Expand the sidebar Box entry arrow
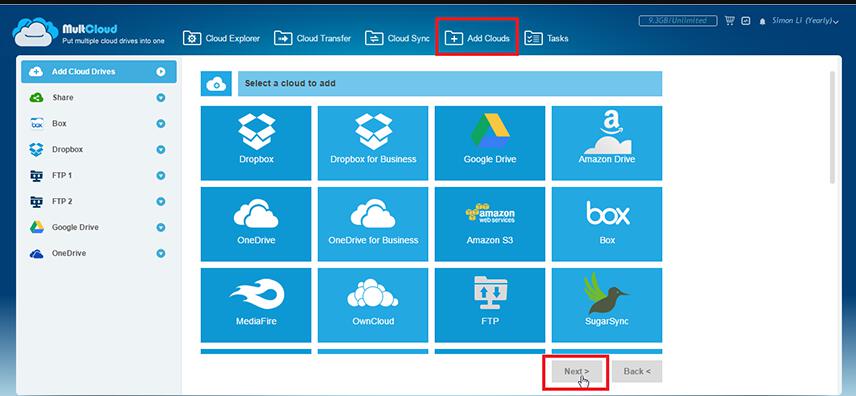Image resolution: width=856 pixels, height=396 pixels. click(x=160, y=123)
